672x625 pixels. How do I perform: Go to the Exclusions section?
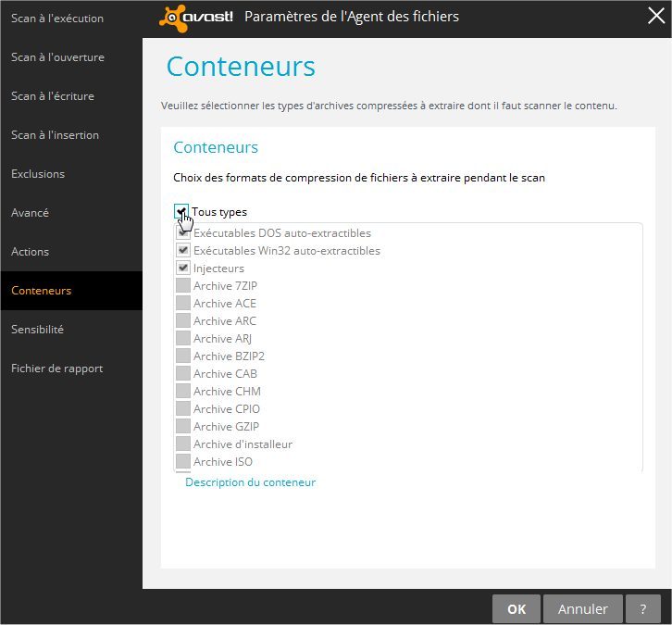point(38,174)
